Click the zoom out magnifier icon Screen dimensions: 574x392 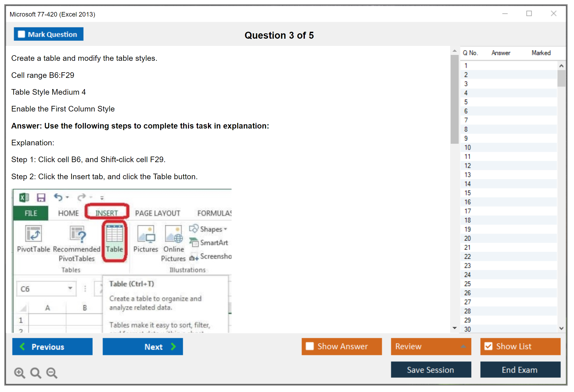[x=52, y=373]
